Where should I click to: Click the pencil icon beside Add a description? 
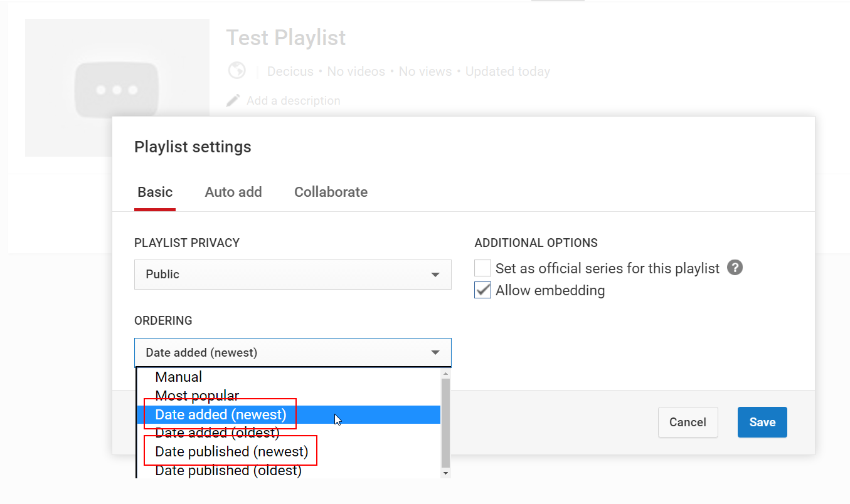coord(233,100)
